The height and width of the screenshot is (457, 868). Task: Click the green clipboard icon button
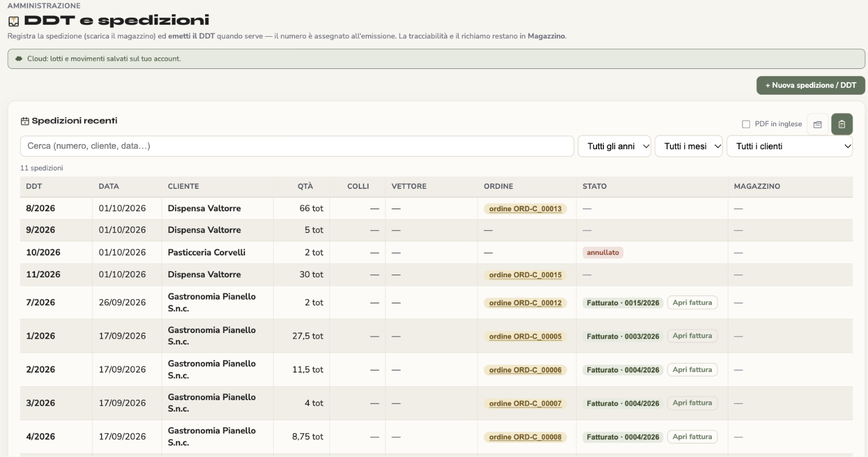[842, 124]
